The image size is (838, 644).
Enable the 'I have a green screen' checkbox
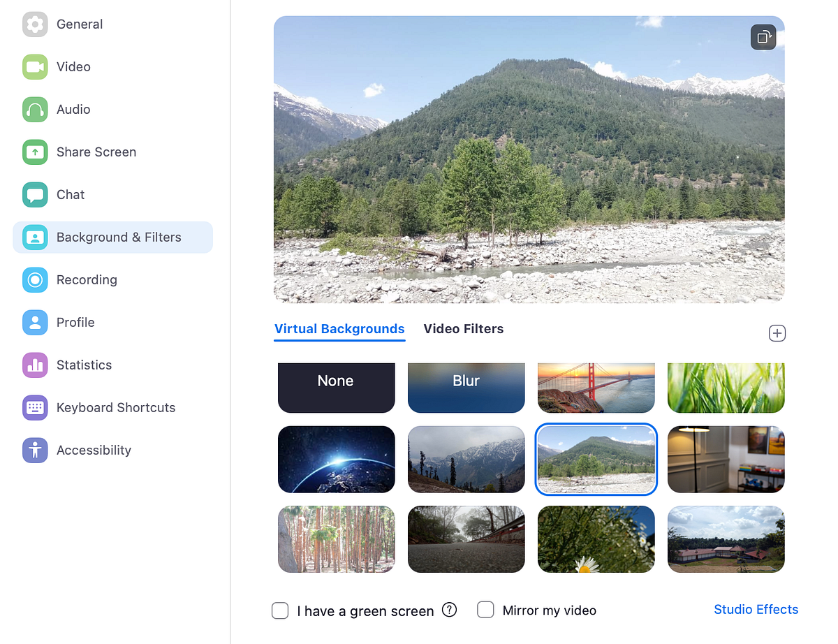[x=280, y=610]
